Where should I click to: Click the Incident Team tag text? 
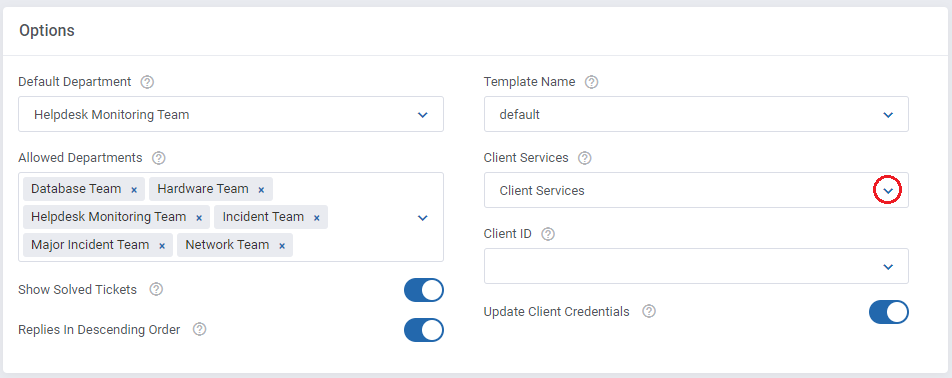coord(263,217)
